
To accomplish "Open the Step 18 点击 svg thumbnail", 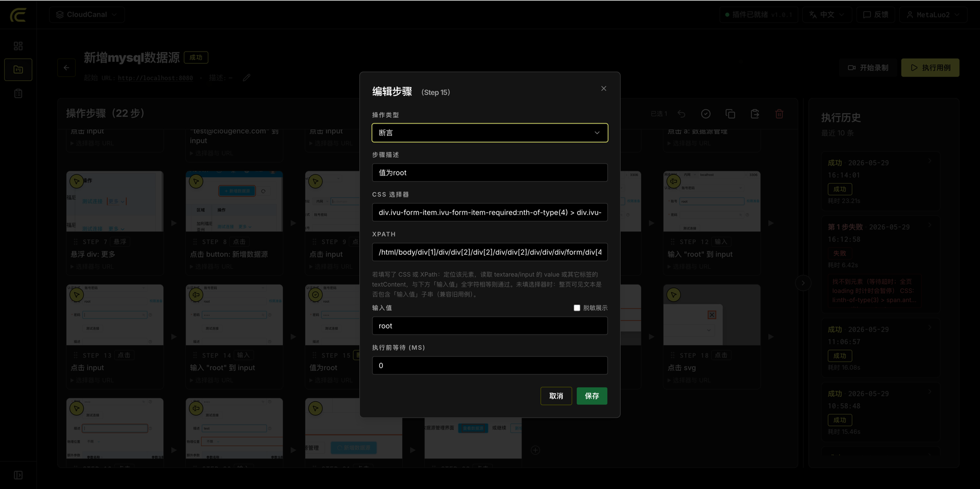I will coord(712,315).
